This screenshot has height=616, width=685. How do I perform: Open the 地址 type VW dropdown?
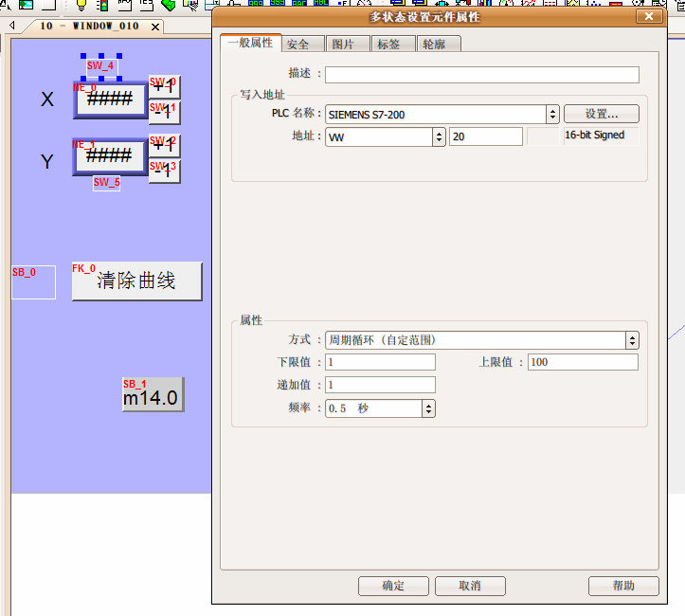pyautogui.click(x=439, y=136)
